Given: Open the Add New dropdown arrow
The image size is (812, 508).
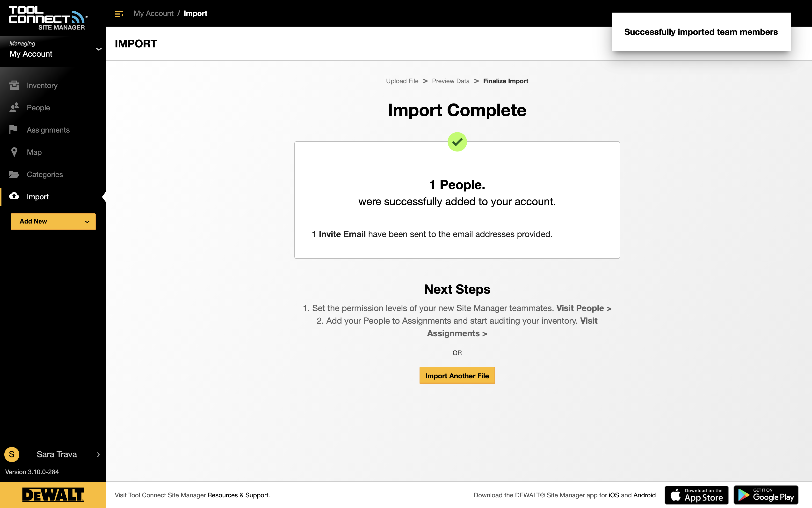Looking at the screenshot, I should 87,221.
